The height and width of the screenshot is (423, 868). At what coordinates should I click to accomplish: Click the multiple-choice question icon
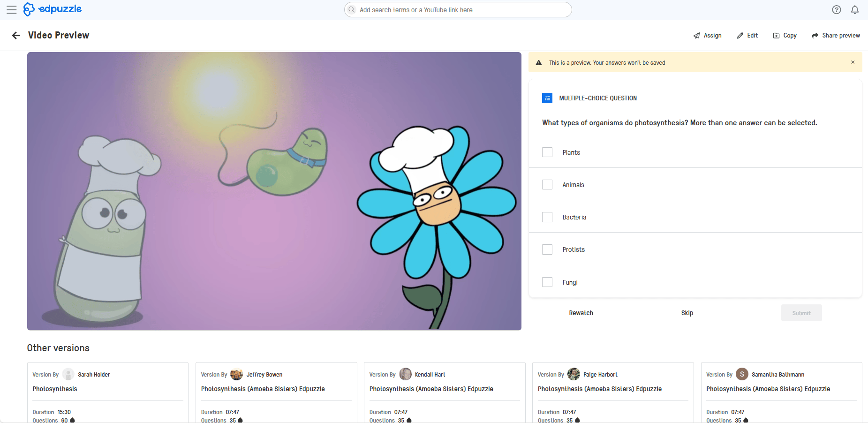pos(547,98)
